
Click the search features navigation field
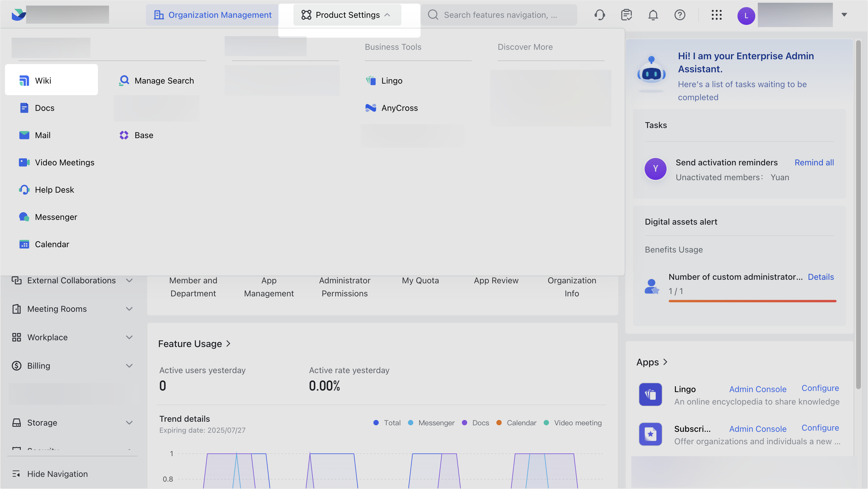tap(499, 15)
